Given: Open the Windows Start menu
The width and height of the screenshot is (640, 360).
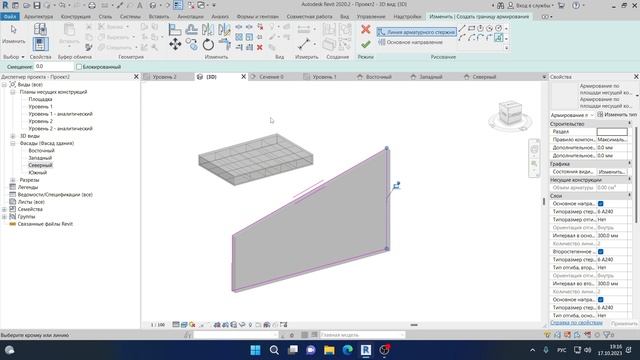Looking at the screenshot, I should tap(256, 350).
